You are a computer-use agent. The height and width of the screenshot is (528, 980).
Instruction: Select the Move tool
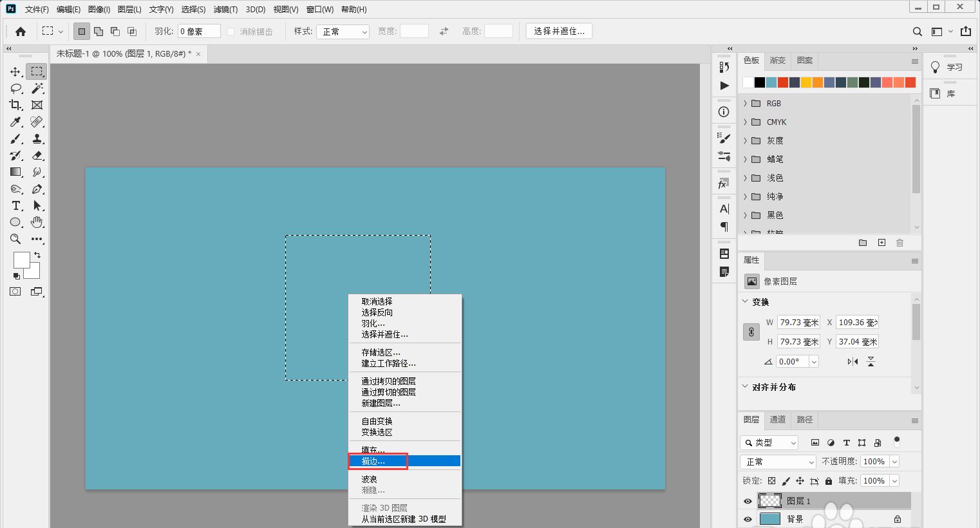pos(15,71)
